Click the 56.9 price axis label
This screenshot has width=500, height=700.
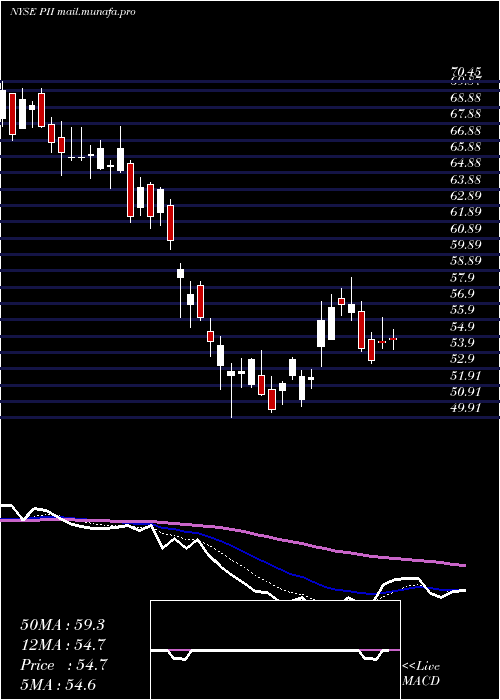[462, 294]
